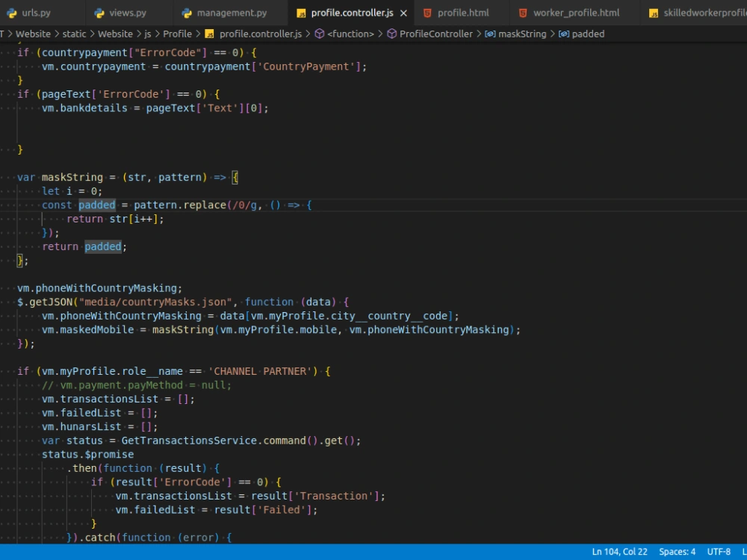Click HTML icon on profile.html tab
The width and height of the screenshot is (747, 560).
point(427,13)
